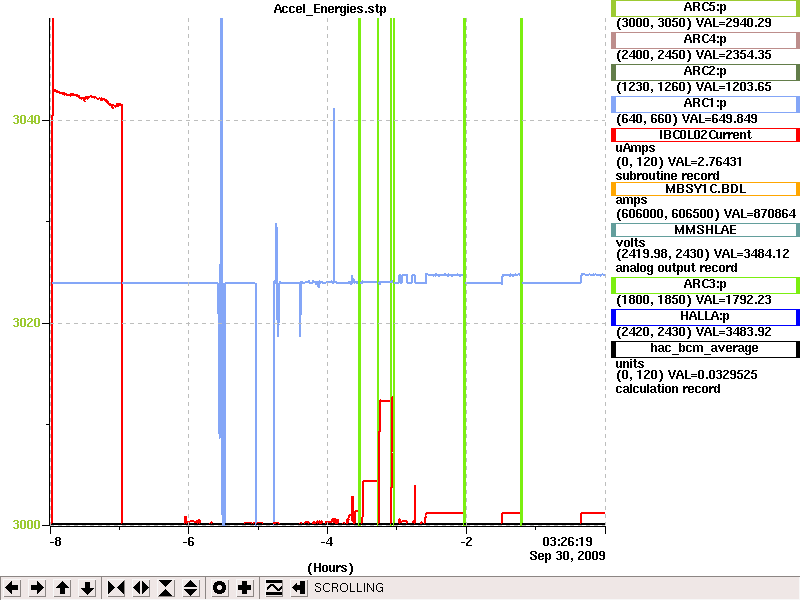
Task: Click the horizontal zoom-out diamond icon
Action: [141, 588]
